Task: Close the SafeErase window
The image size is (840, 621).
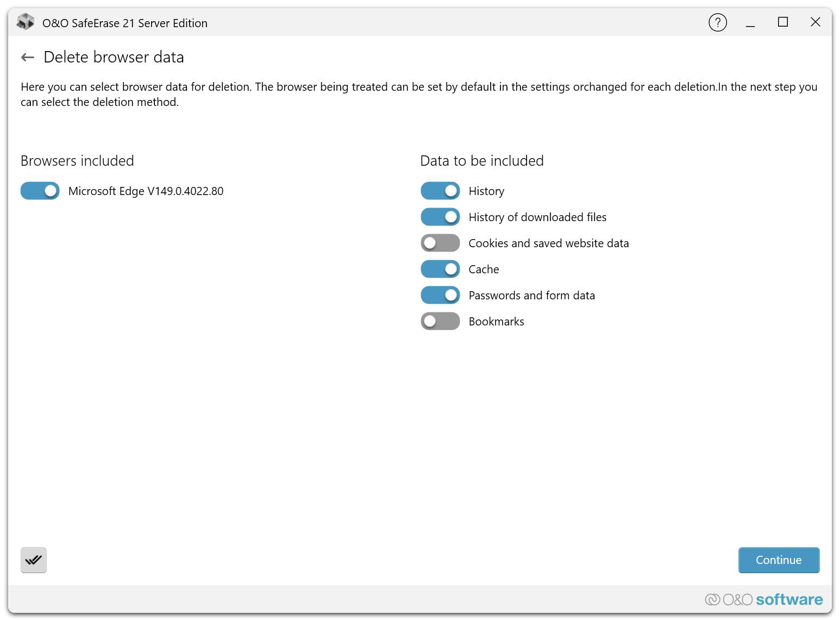Action: pyautogui.click(x=816, y=22)
